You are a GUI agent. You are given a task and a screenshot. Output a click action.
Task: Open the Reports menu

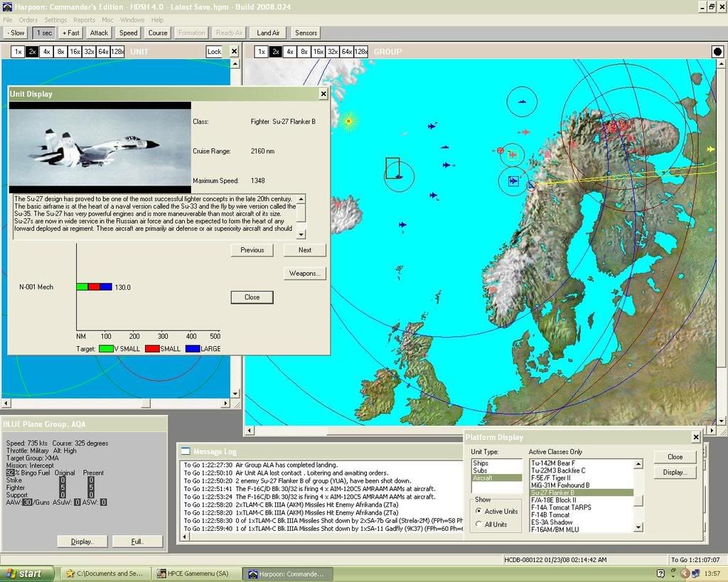[84, 20]
